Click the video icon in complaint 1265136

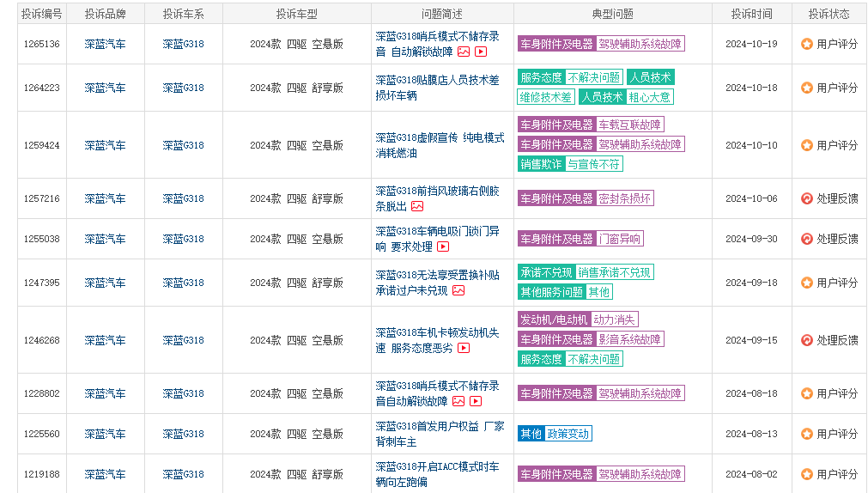pos(481,52)
